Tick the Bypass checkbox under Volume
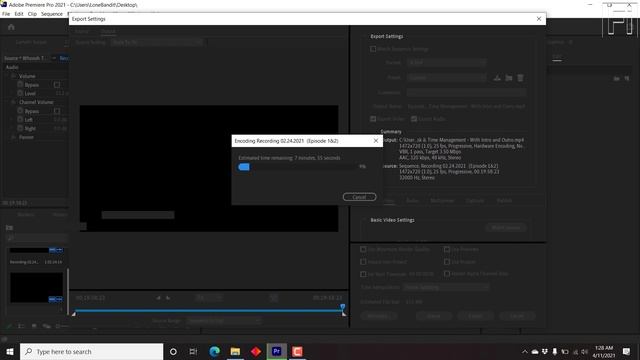Screen dimensions: 640x360 57,85
